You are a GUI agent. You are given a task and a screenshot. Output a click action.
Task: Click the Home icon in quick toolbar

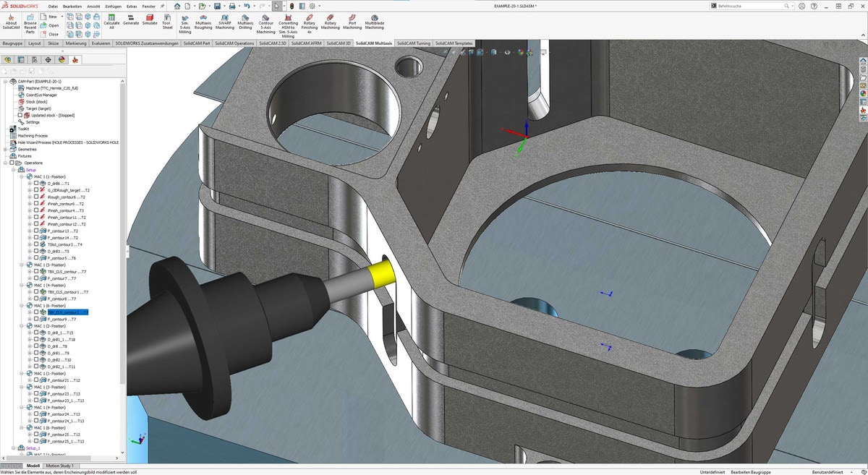pyautogui.click(x=176, y=5)
